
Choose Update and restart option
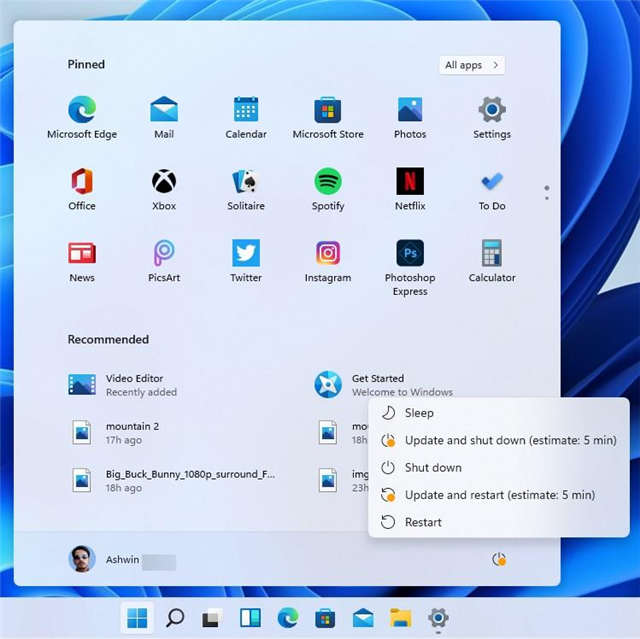tap(499, 495)
